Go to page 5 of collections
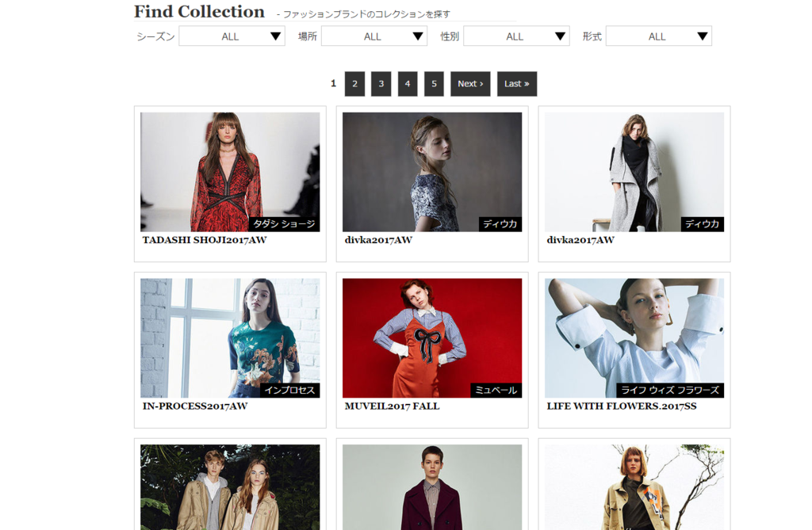The height and width of the screenshot is (530, 812). tap(434, 84)
